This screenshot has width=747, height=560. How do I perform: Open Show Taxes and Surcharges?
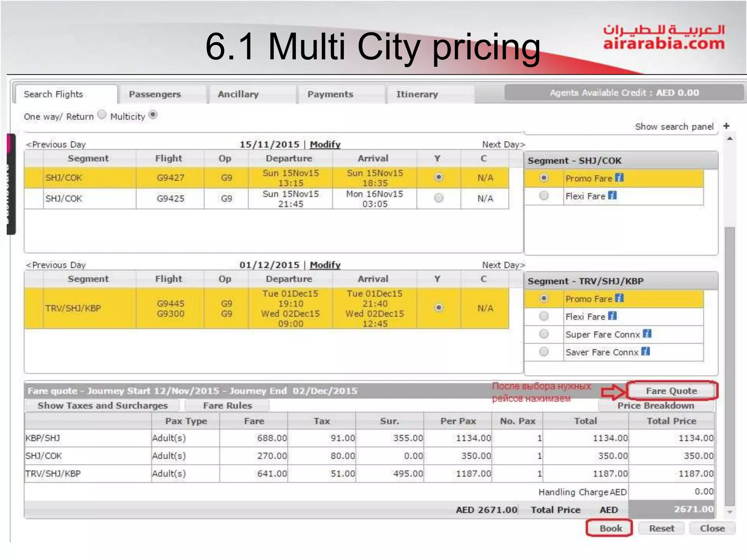click(x=102, y=405)
